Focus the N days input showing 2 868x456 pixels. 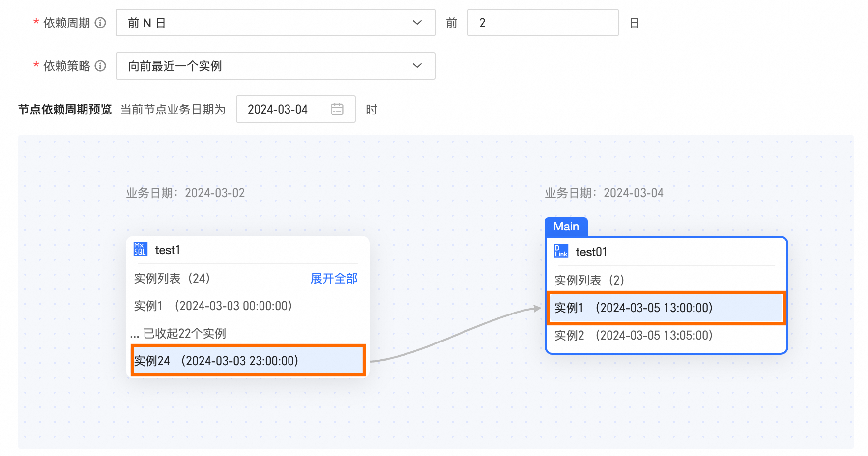[x=542, y=23]
